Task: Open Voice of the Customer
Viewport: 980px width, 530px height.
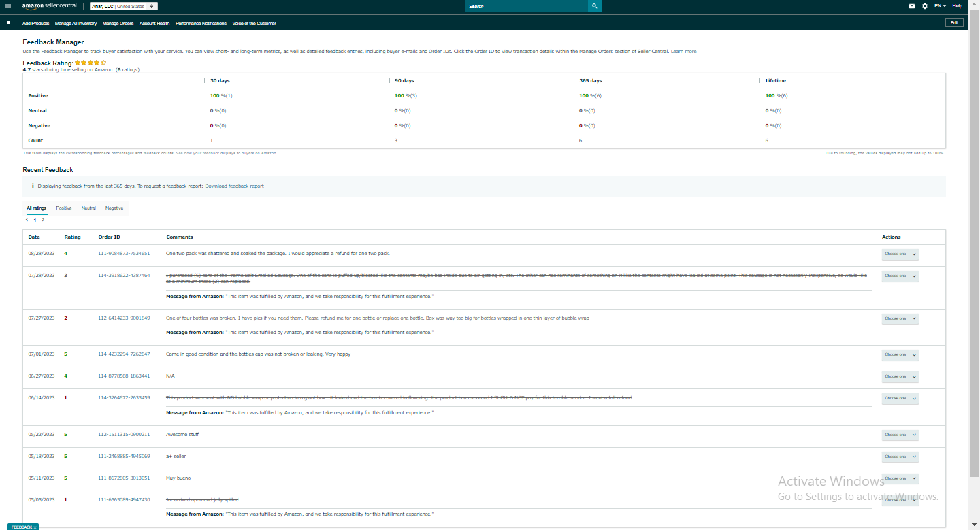Action: (x=254, y=24)
